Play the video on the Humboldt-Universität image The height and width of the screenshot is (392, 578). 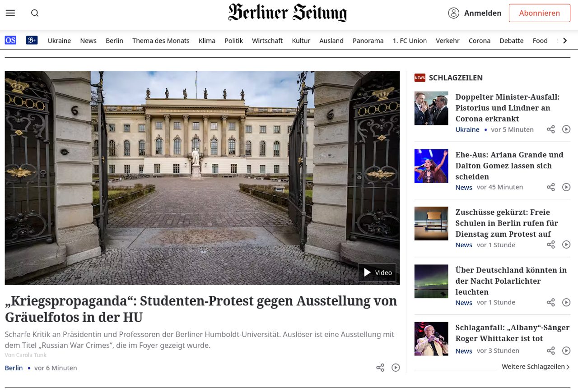377,272
